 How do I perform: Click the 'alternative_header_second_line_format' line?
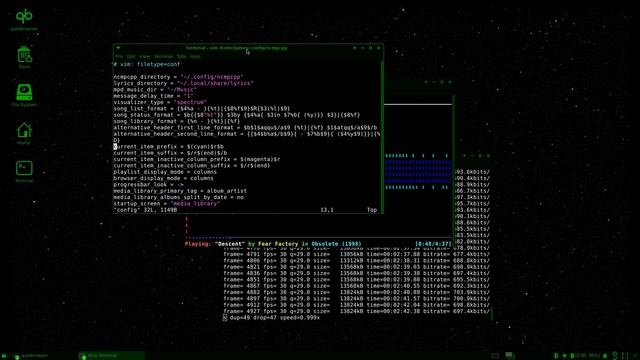point(247,134)
